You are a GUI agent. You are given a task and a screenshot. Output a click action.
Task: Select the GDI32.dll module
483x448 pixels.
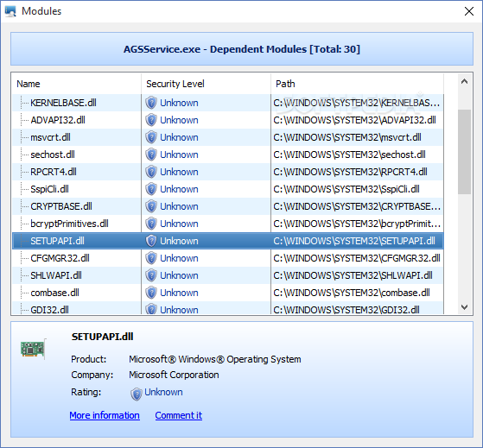click(x=49, y=310)
